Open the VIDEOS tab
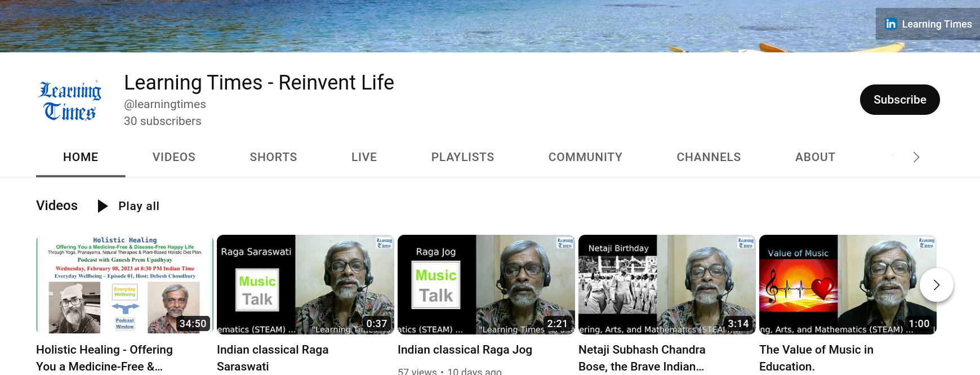Viewport: 980px width, 375px height. coord(174,157)
